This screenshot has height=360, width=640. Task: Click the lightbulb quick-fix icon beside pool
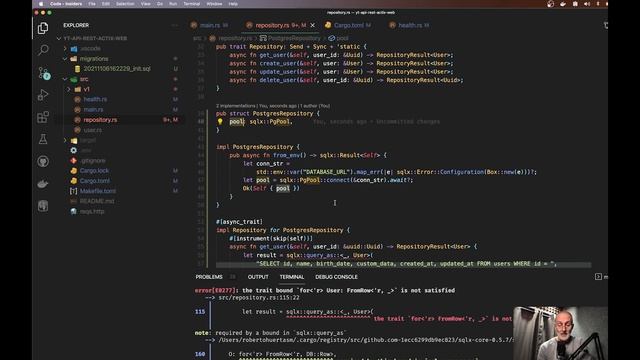220,122
